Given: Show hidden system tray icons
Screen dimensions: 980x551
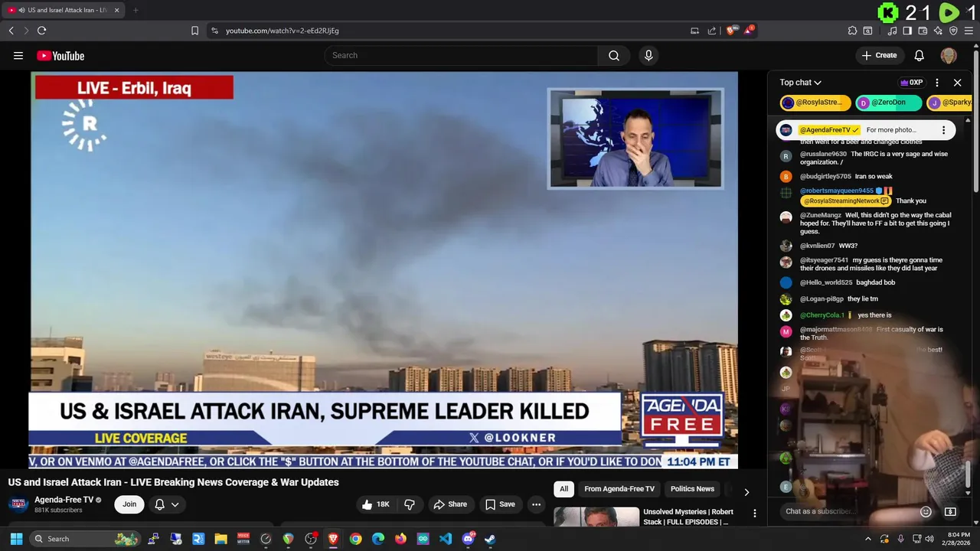Looking at the screenshot, I should (x=867, y=539).
